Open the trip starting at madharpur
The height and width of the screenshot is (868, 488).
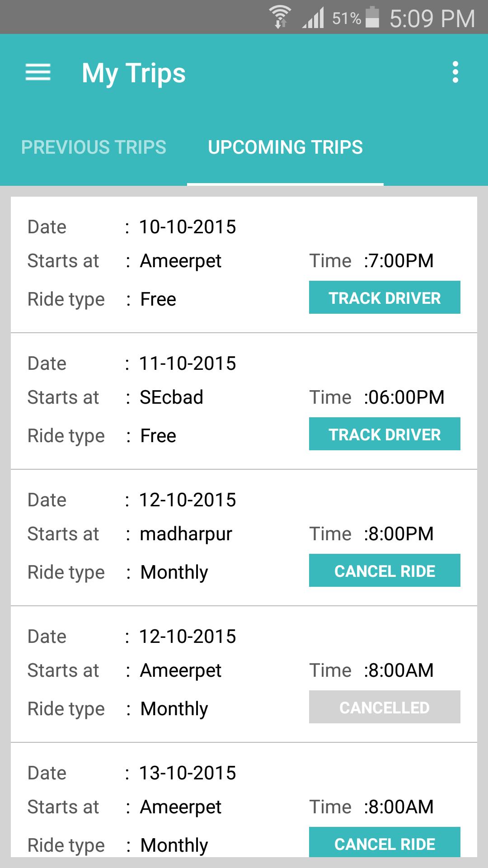(x=186, y=534)
